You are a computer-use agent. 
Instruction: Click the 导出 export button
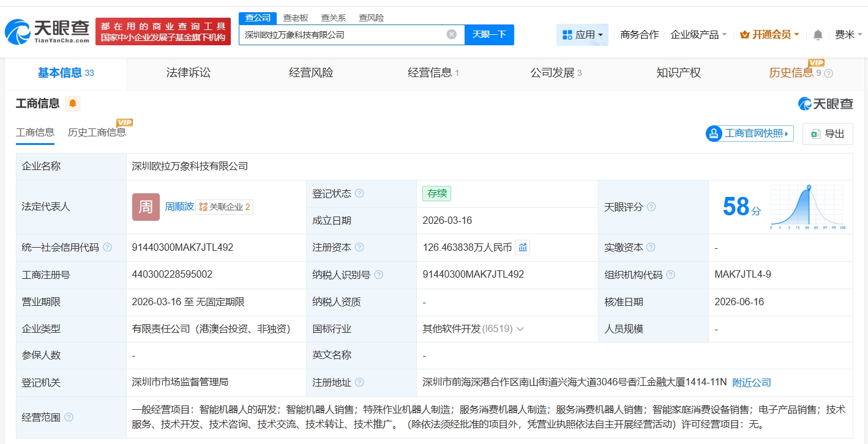click(828, 133)
